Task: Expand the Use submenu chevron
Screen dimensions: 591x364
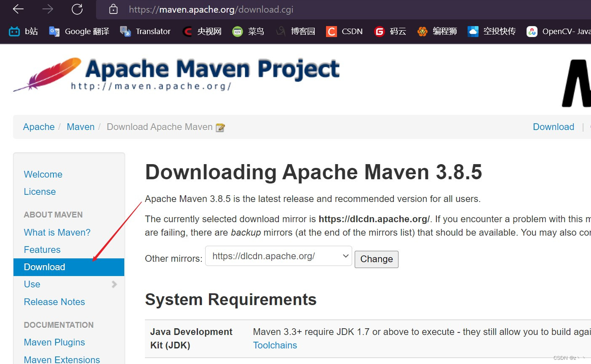Action: 114,284
